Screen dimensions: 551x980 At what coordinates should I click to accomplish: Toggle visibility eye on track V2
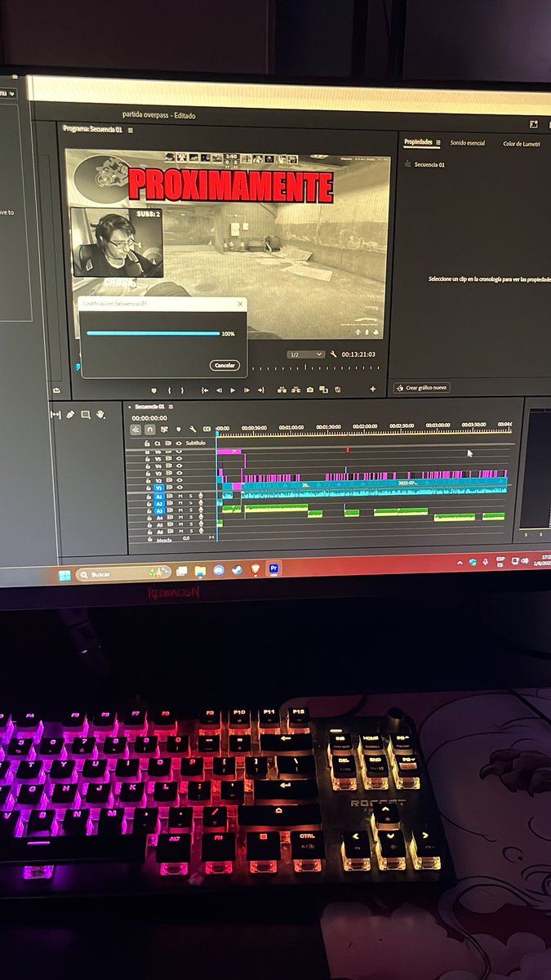tap(179, 480)
